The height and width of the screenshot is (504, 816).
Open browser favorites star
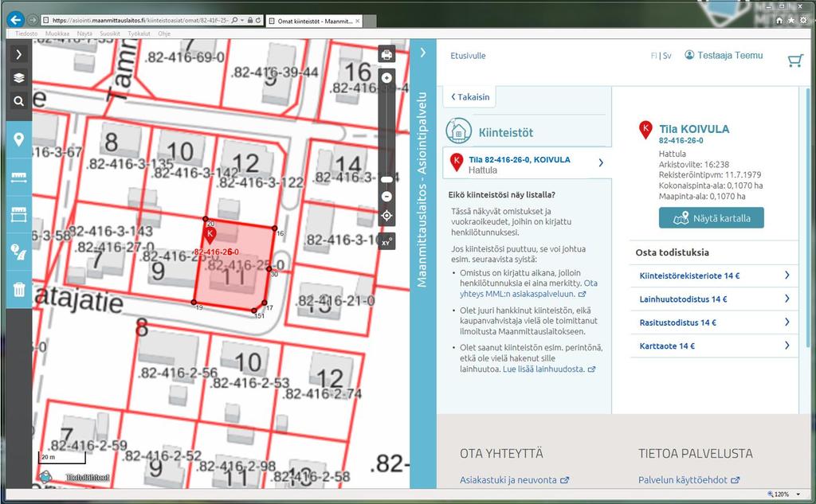(791, 20)
